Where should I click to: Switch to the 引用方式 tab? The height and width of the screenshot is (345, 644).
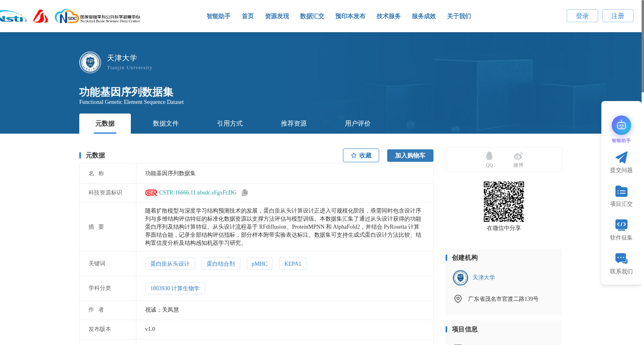point(230,124)
